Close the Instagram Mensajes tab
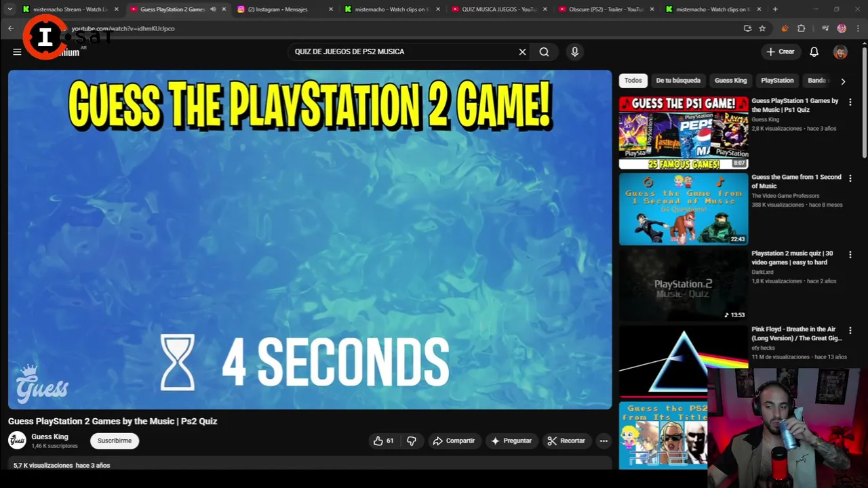 [x=330, y=9]
